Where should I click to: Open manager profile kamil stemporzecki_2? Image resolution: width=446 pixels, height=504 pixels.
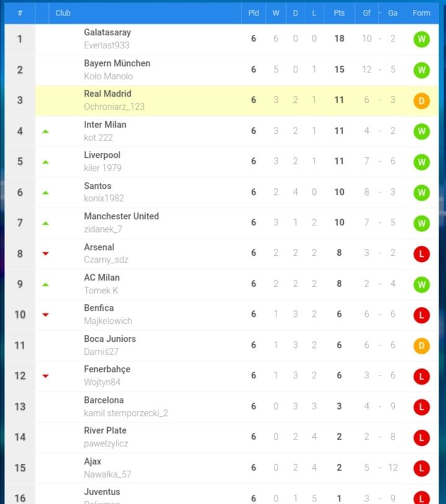pyautogui.click(x=126, y=413)
